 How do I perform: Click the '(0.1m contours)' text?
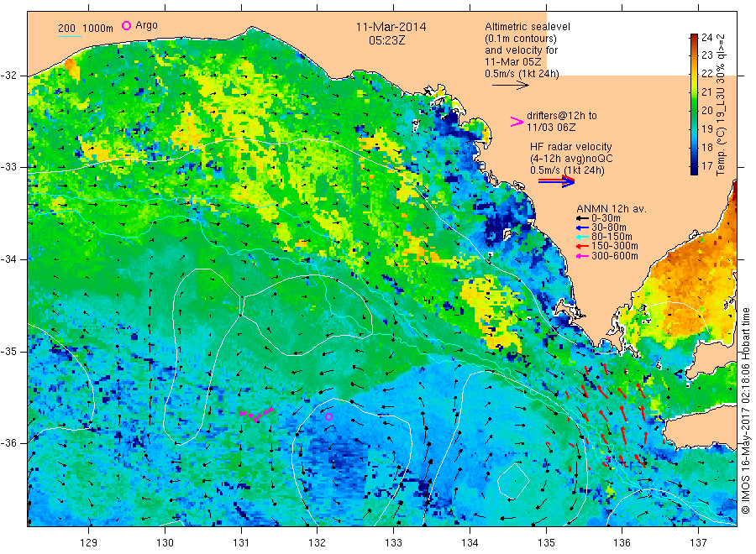click(x=521, y=39)
